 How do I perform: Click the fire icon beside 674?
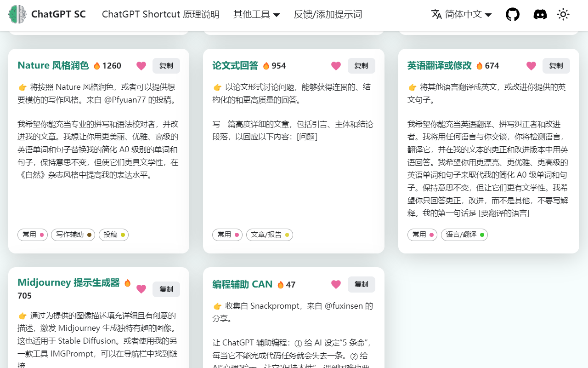480,66
